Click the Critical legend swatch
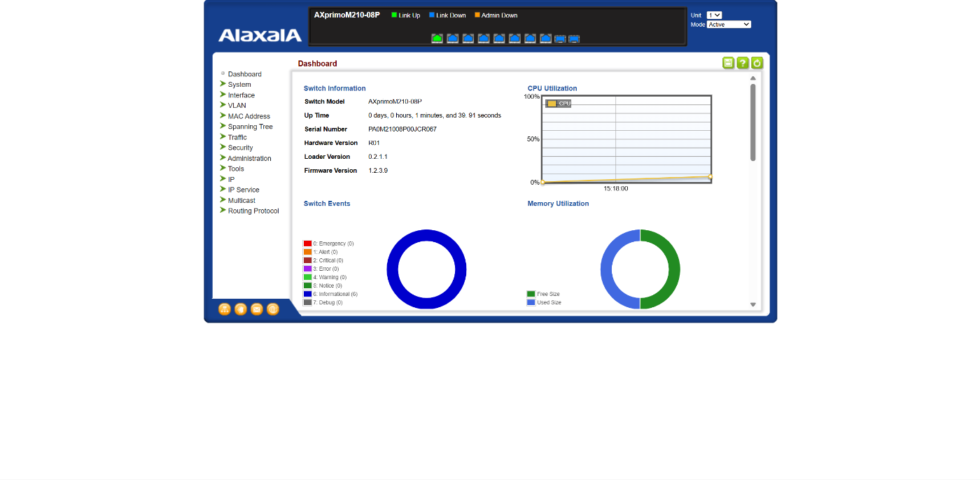Image resolution: width=980 pixels, height=480 pixels. tap(307, 260)
